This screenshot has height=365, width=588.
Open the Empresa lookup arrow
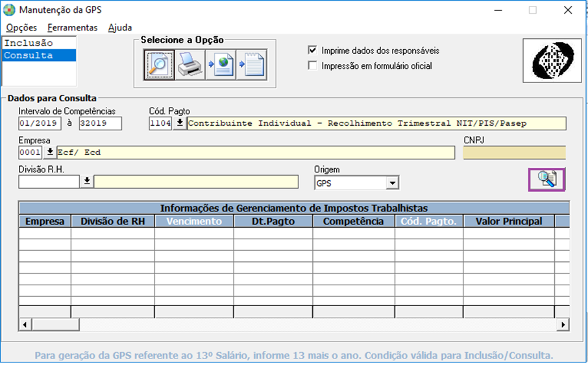pos(50,152)
